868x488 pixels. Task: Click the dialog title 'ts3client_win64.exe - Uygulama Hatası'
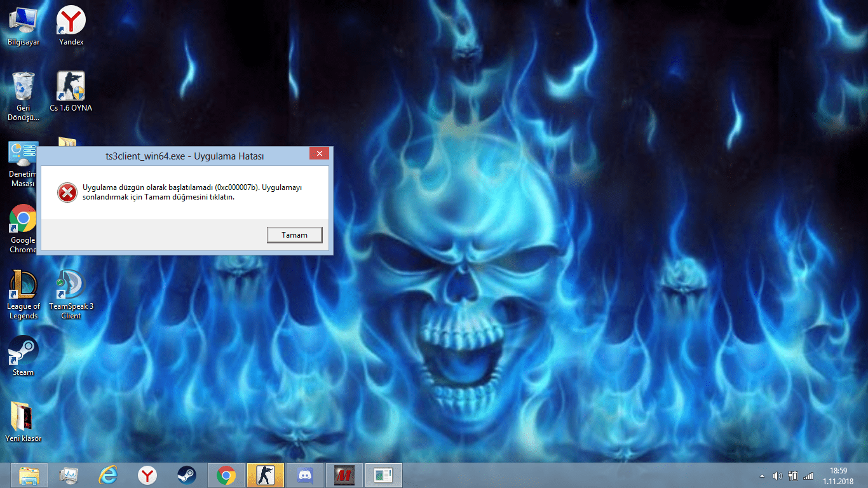185,156
